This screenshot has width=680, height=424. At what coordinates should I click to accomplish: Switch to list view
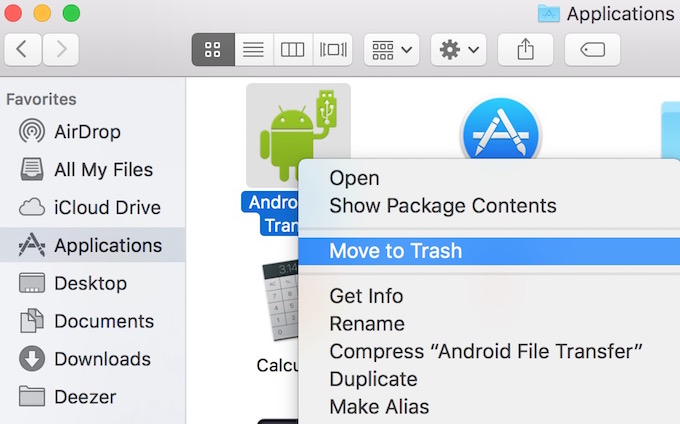[x=253, y=49]
